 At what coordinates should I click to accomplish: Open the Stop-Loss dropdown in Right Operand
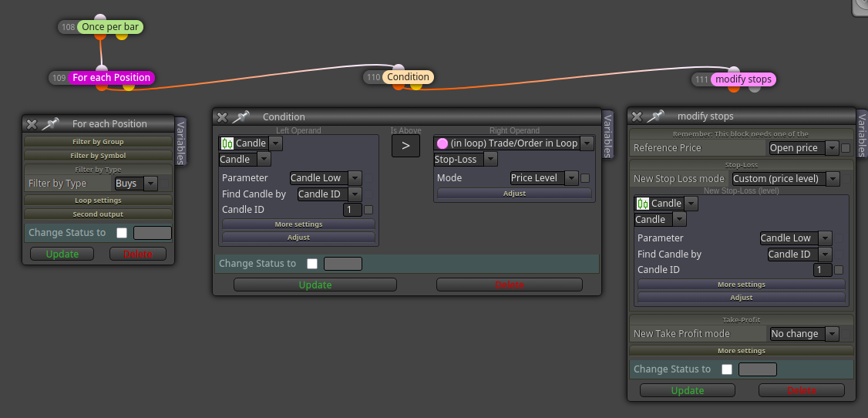coord(466,160)
